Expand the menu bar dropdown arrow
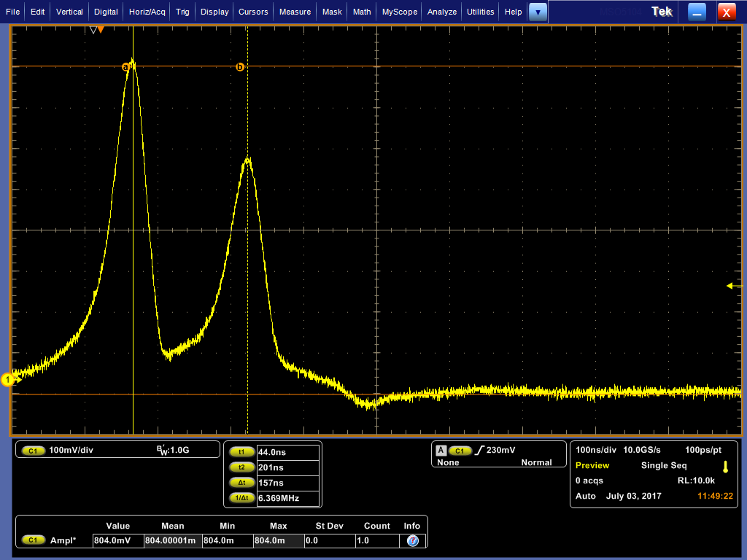Image resolution: width=747 pixels, height=560 pixels. click(538, 12)
